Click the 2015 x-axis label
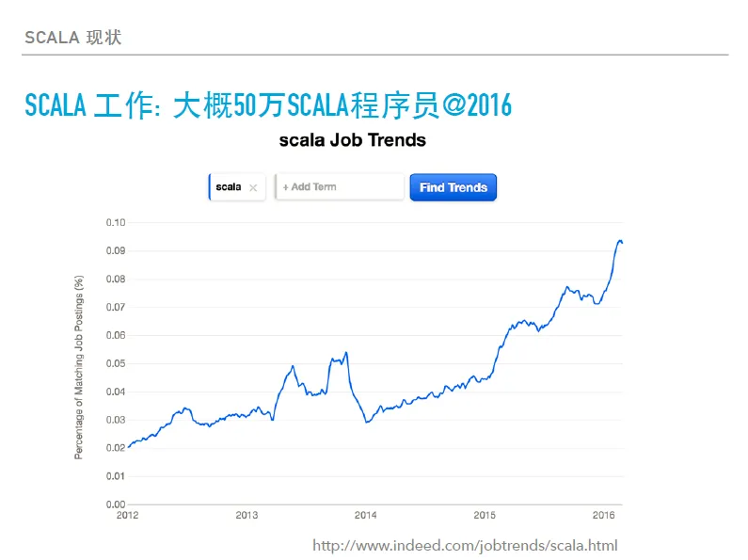 [x=485, y=515]
